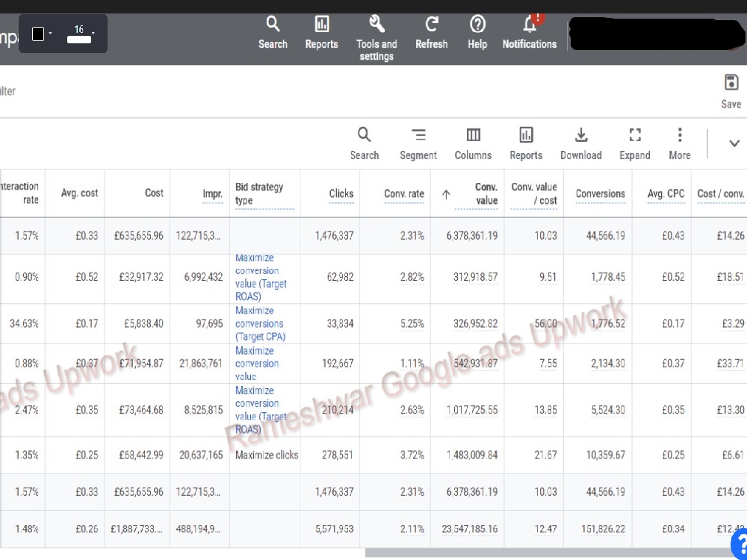Open the Maximize conversions (Target CPA) link
747x560 pixels.
(260, 323)
